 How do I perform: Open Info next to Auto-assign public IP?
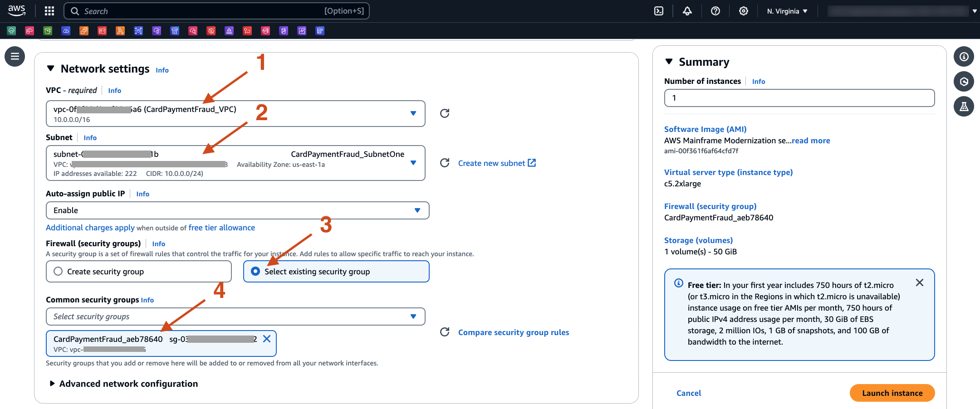coord(142,194)
